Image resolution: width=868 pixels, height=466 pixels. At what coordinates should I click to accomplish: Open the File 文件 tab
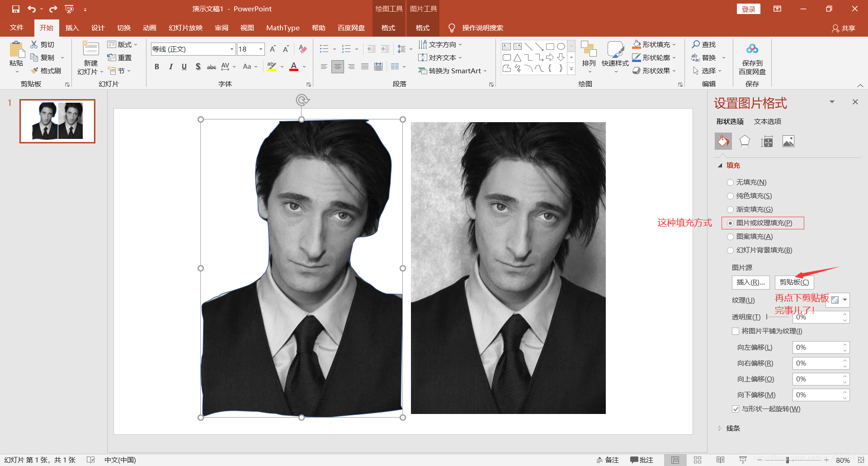17,28
